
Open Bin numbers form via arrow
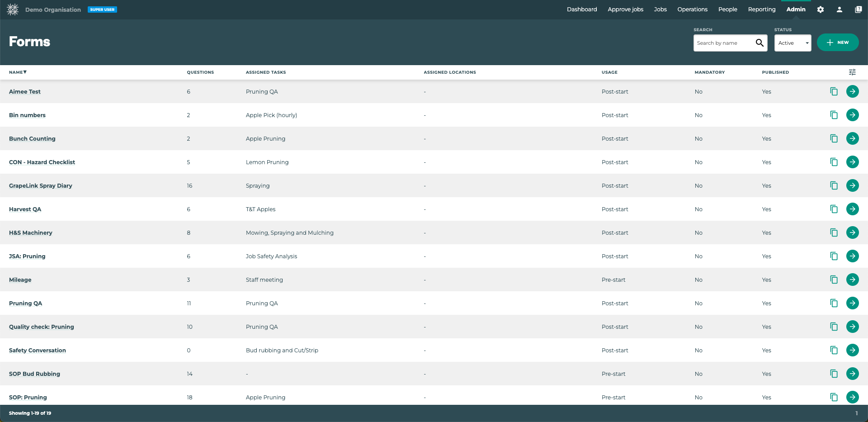click(x=852, y=115)
